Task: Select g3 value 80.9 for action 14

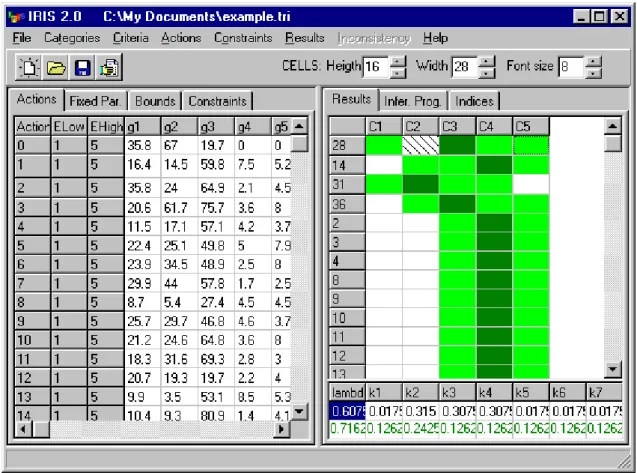Action: [216, 415]
